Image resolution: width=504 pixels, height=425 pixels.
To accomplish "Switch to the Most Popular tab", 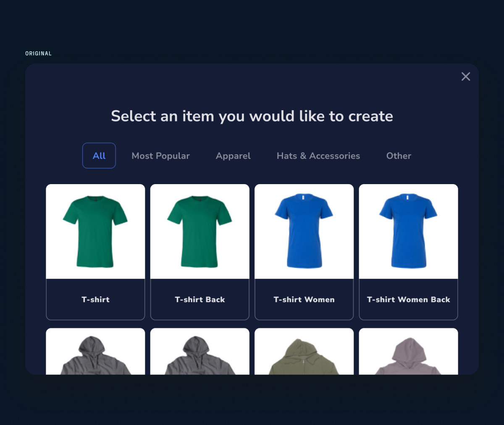I will coord(160,156).
